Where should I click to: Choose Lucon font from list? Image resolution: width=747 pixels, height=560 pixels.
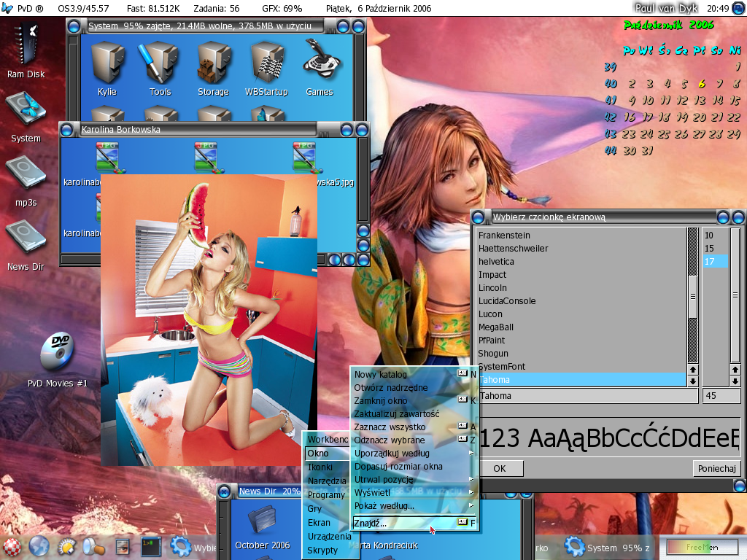(x=581, y=314)
